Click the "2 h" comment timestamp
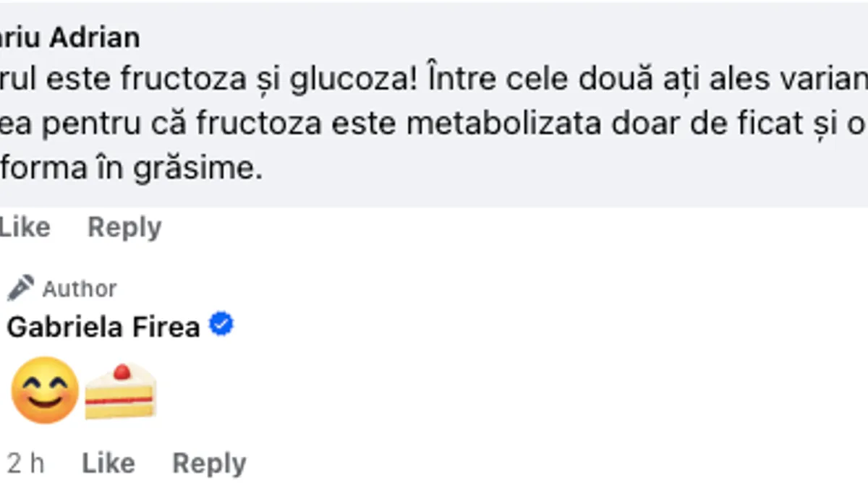This screenshot has width=868, height=488. coord(25,463)
